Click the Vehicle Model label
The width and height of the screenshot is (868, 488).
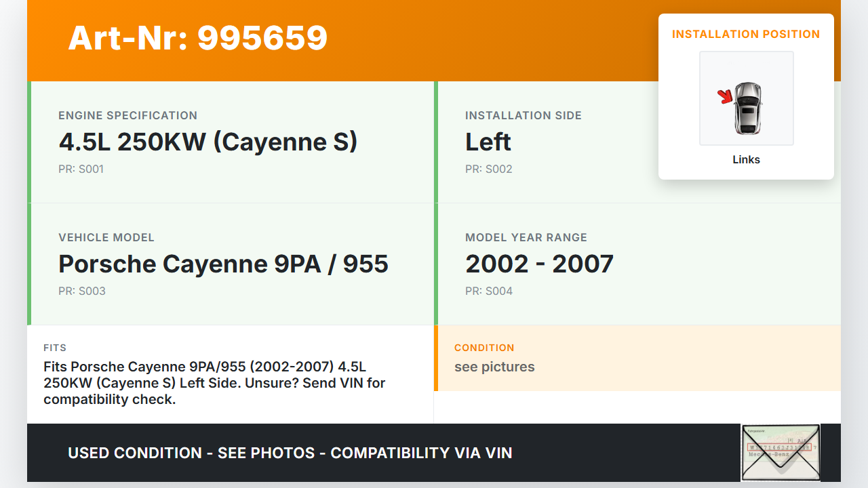tap(106, 237)
